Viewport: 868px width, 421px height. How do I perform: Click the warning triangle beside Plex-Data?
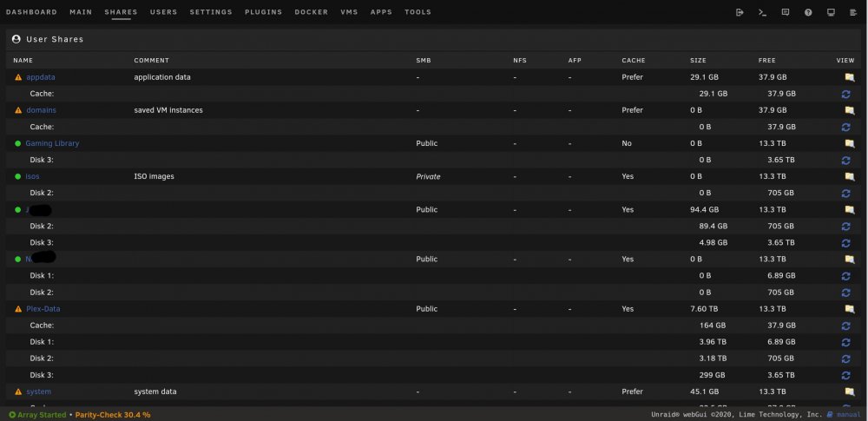pos(18,309)
